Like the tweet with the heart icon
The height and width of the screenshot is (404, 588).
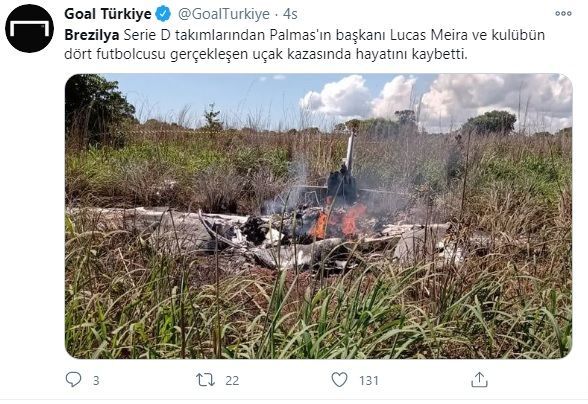339,380
